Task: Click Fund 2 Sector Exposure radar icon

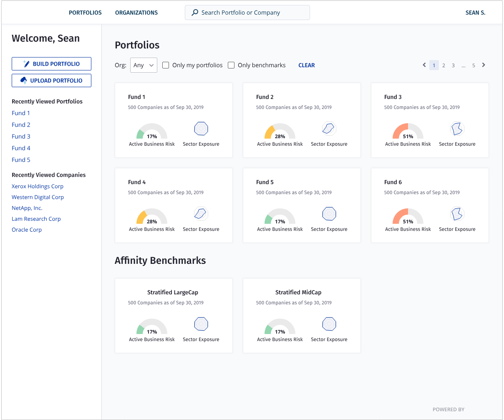Action: [x=329, y=129]
